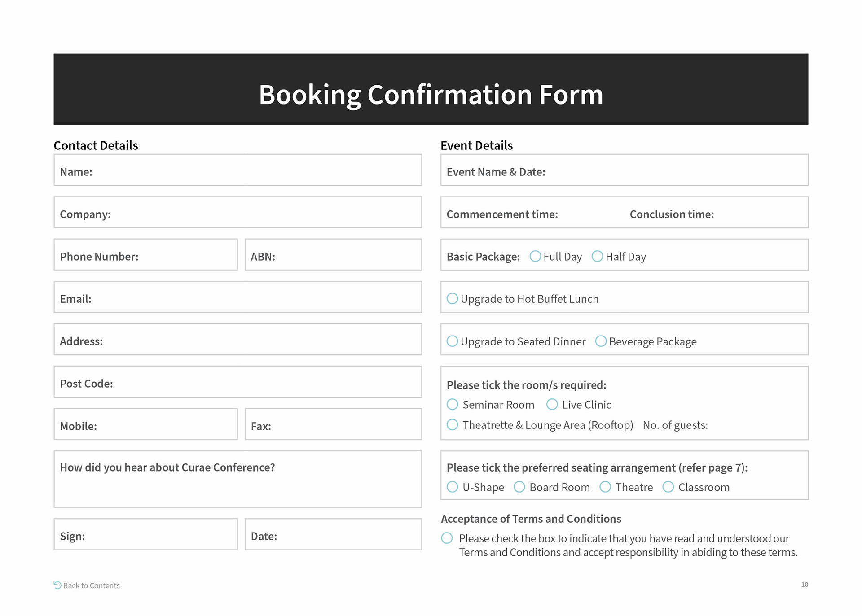Check the Terms and Conditions acceptance box
Image resolution: width=862 pixels, height=616 pixels.
click(447, 538)
